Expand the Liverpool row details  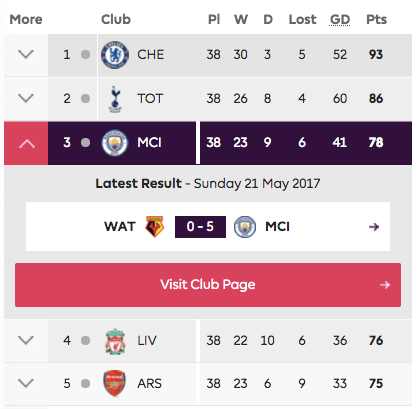pos(26,340)
